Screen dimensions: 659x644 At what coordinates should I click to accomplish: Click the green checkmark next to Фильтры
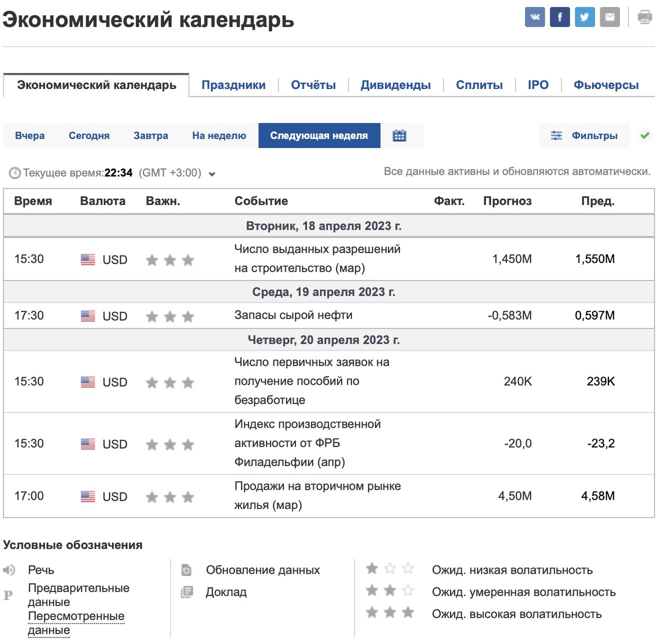pyautogui.click(x=645, y=135)
